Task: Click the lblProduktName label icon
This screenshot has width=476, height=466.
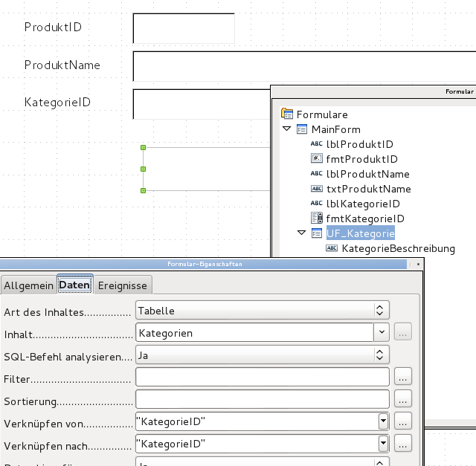Action: [316, 173]
